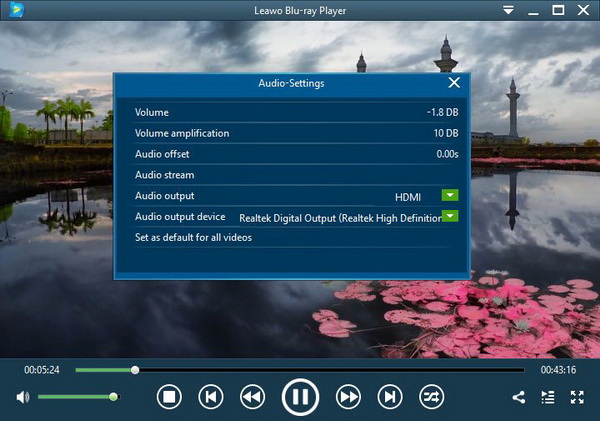Open the share options

[519, 397]
